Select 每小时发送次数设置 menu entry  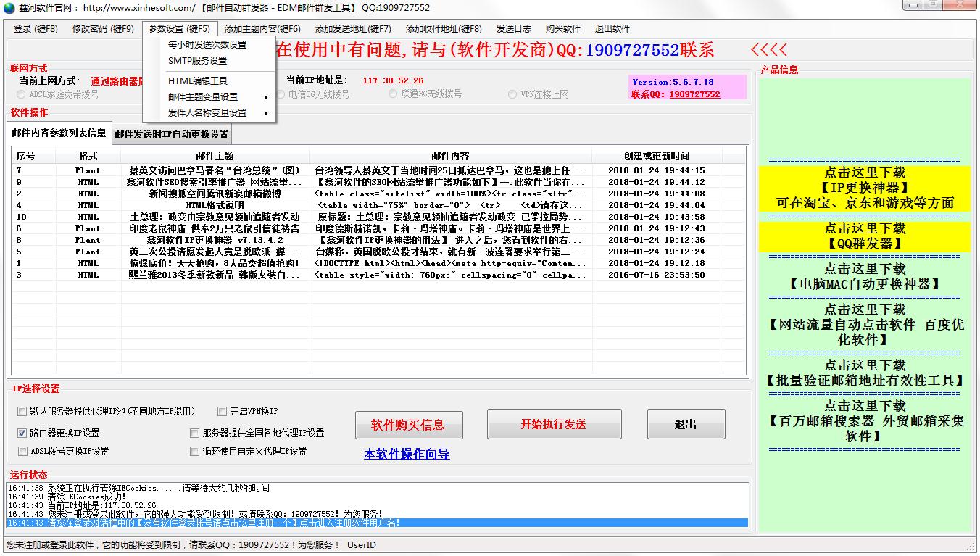(207, 45)
